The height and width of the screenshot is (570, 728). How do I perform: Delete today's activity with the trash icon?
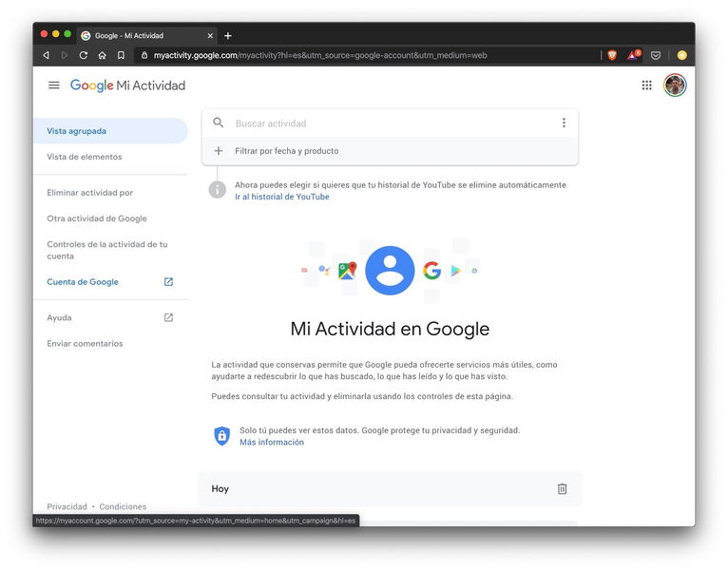click(x=562, y=488)
